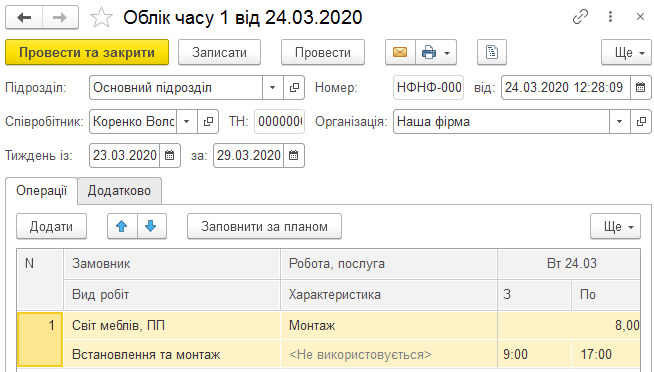Go back with the left arrow button
This screenshot has height=372, width=654.
coord(24,17)
